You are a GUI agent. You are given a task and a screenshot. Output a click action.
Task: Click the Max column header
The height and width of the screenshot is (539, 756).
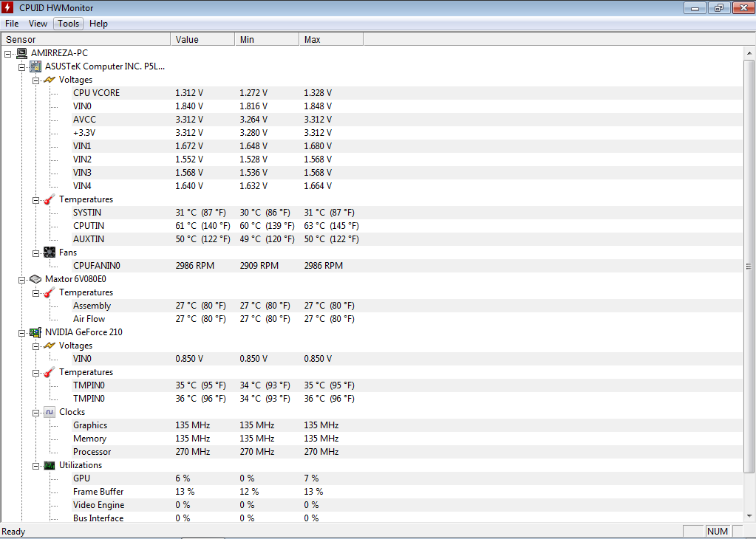click(x=331, y=39)
